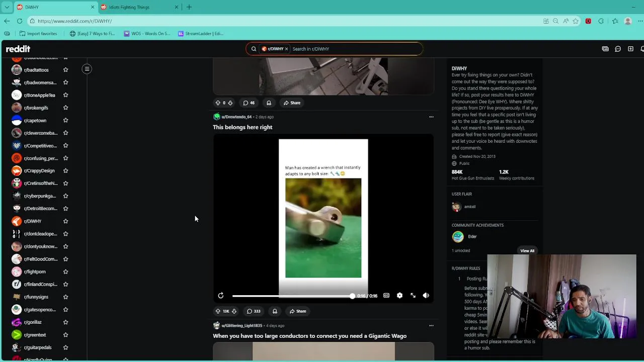
Task: Downvote the top post with 0 score
Action: click(230, 103)
